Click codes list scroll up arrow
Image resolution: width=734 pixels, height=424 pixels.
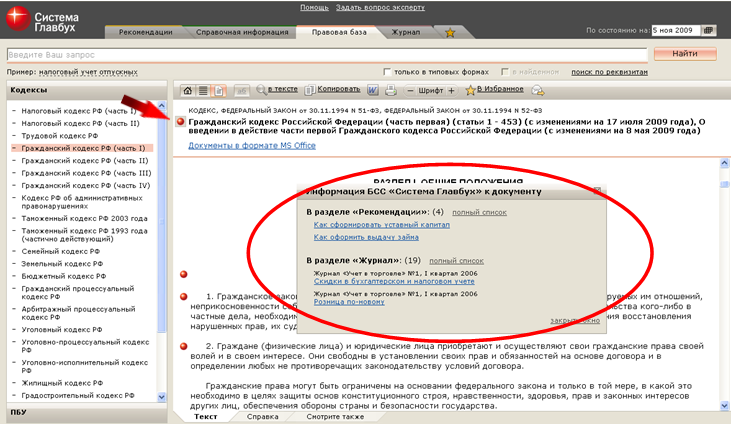click(x=161, y=105)
